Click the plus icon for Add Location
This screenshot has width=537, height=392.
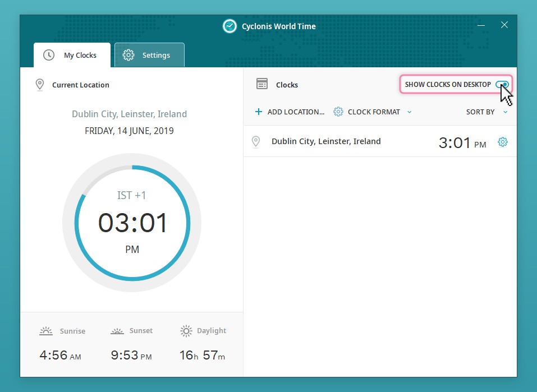(x=258, y=112)
